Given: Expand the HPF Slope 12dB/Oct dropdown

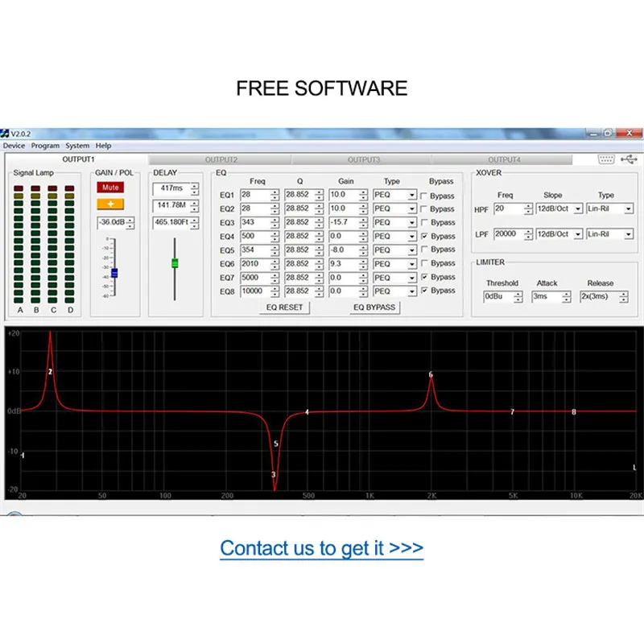Looking at the screenshot, I should coord(578,209).
